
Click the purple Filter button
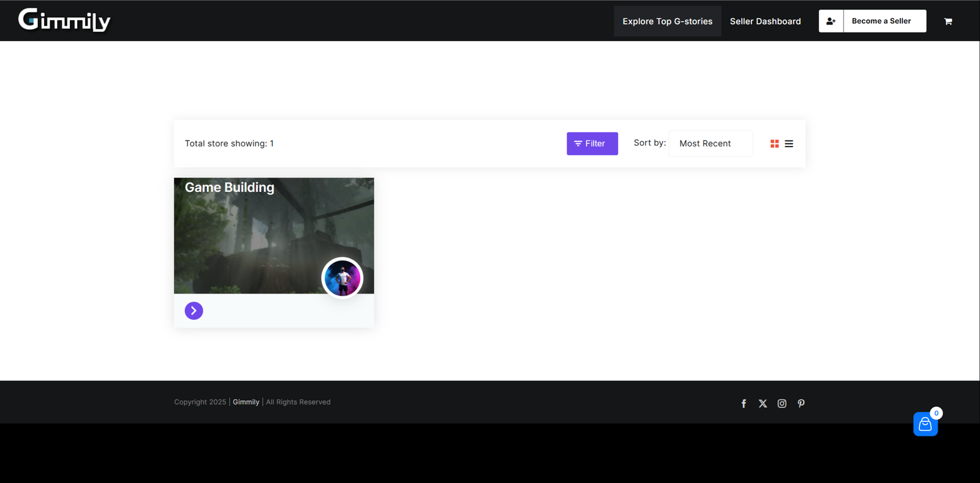click(592, 143)
